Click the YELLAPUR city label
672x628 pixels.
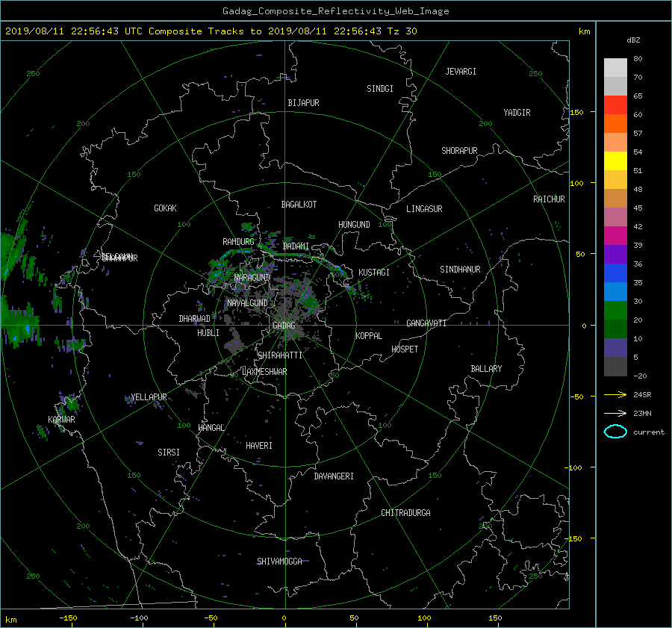(149, 397)
